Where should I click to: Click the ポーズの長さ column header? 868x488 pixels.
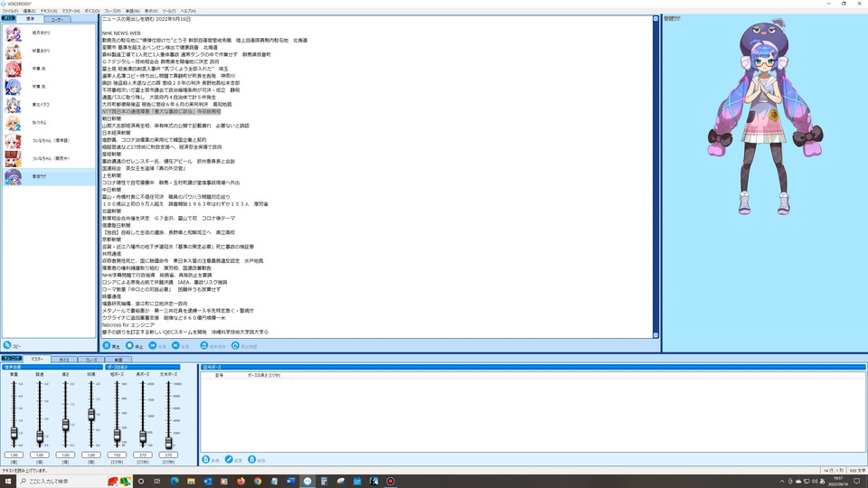coord(264,375)
